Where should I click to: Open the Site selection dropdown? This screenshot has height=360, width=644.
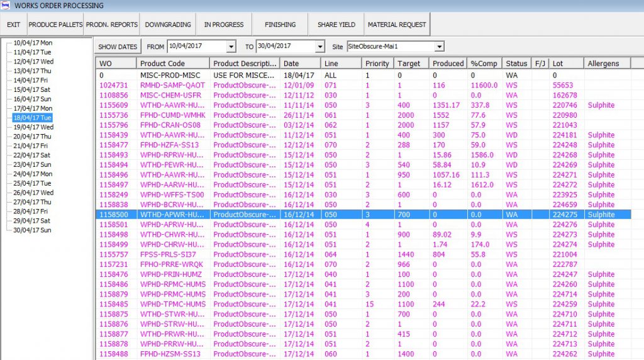[x=439, y=47]
